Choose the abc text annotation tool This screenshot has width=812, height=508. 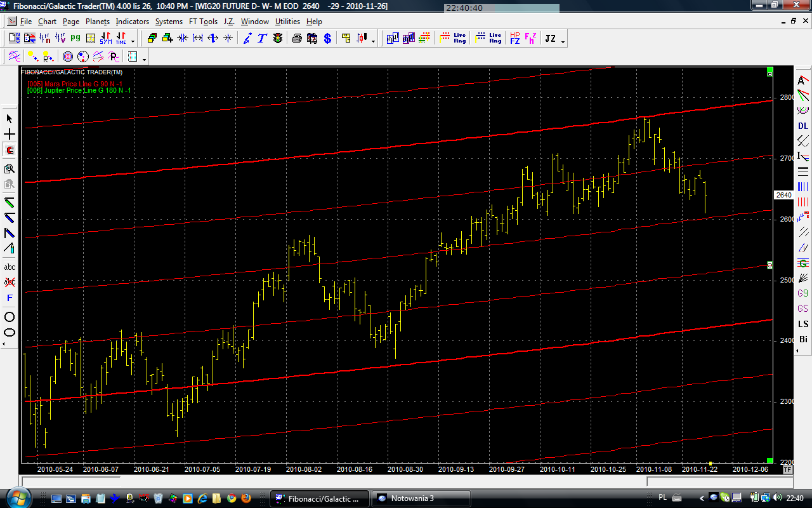coord(10,267)
